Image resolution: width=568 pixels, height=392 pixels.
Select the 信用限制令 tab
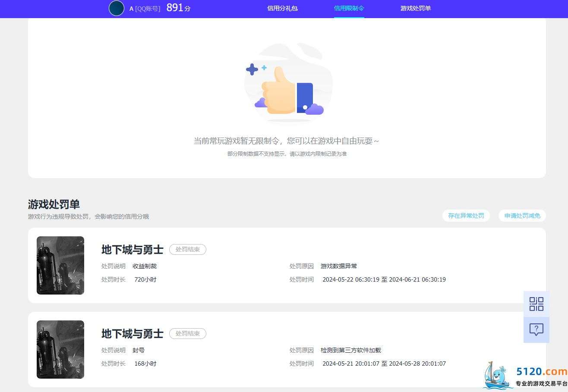point(349,8)
